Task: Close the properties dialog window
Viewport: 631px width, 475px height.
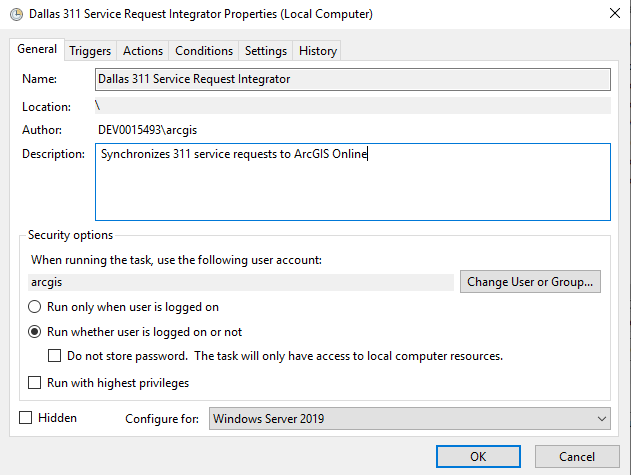Action: tap(610, 14)
